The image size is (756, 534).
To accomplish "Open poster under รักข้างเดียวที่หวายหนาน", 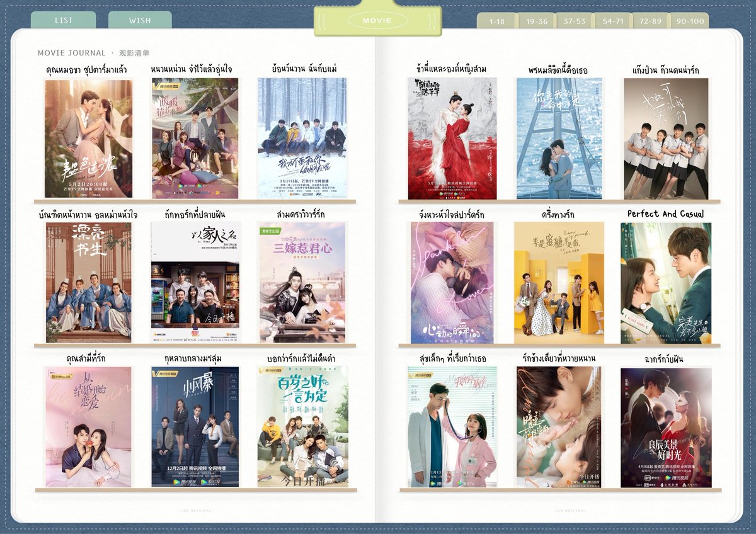I will (x=559, y=427).
